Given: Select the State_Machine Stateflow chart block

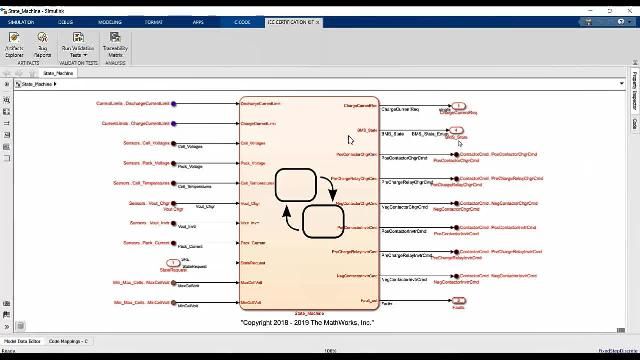Looking at the screenshot, I should 309,203.
